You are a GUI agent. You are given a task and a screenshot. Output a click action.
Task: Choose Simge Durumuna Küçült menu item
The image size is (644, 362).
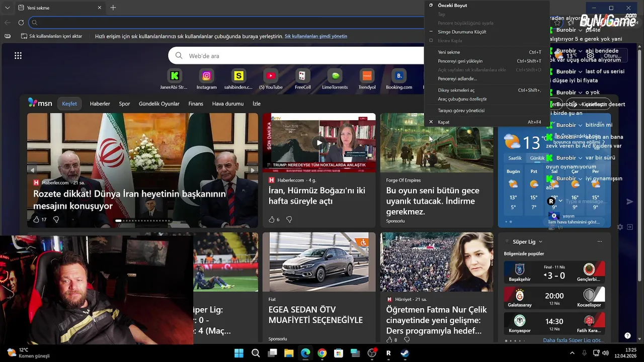pyautogui.click(x=487, y=32)
